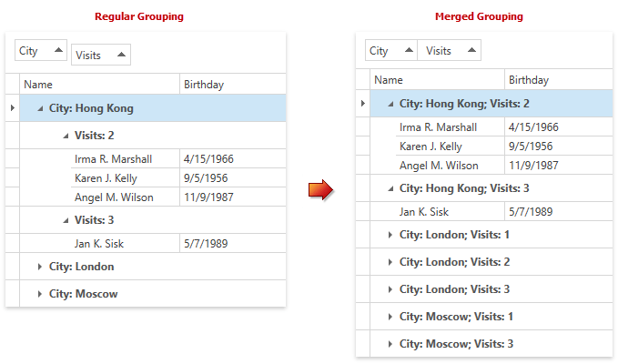Collapse the Visits: 3 subgroup
Screen dimensions: 618x364
66,220
